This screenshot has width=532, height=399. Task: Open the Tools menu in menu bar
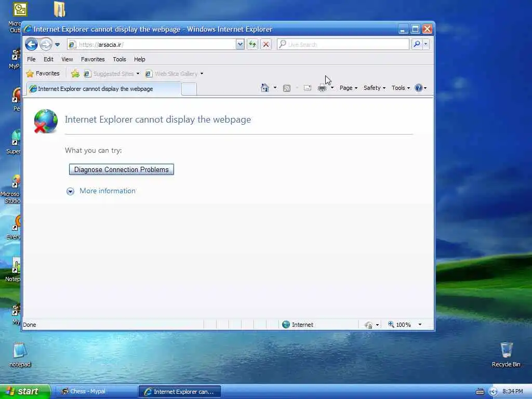click(x=119, y=59)
